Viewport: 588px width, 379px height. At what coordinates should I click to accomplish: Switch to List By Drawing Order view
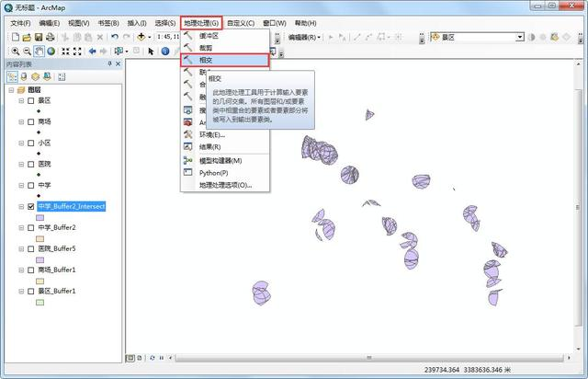click(12, 77)
